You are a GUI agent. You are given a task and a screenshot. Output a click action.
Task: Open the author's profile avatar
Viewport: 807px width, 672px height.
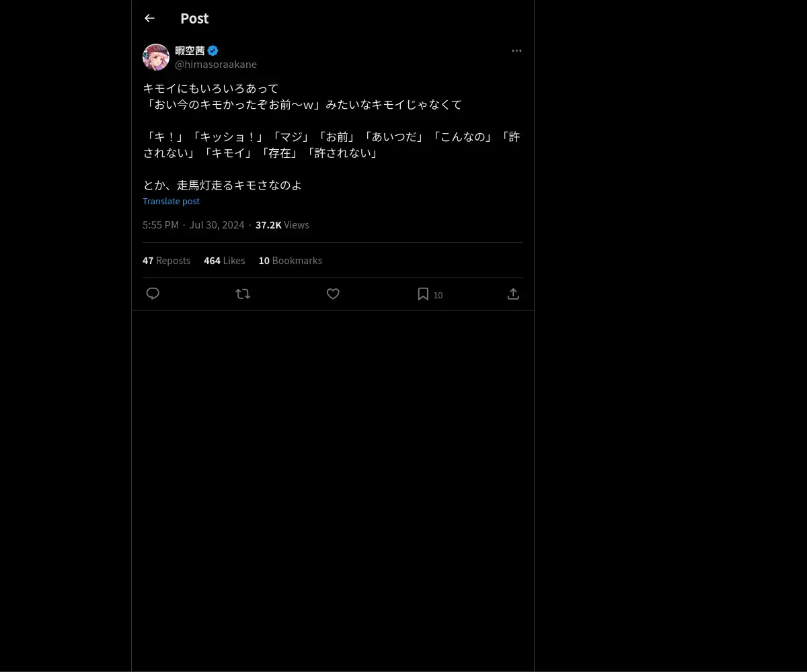(156, 57)
